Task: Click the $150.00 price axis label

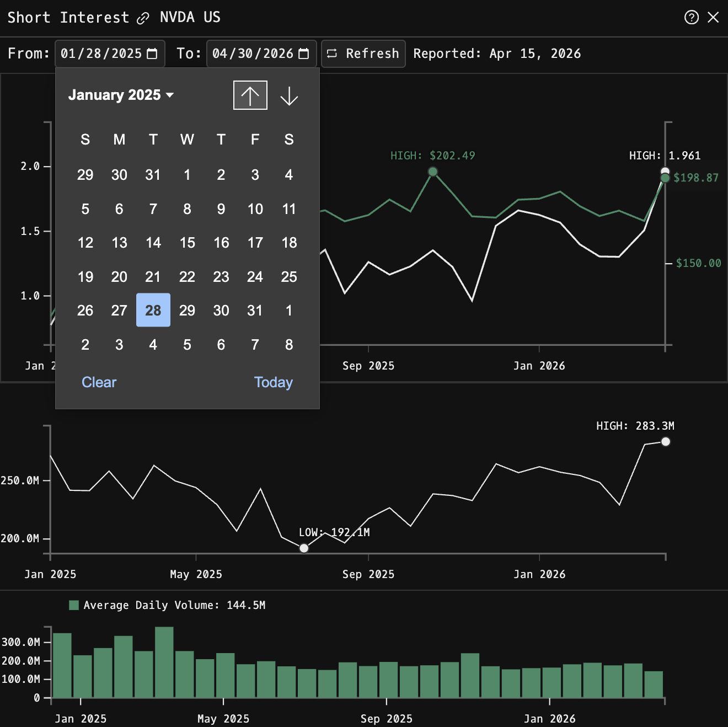Action: point(699,263)
